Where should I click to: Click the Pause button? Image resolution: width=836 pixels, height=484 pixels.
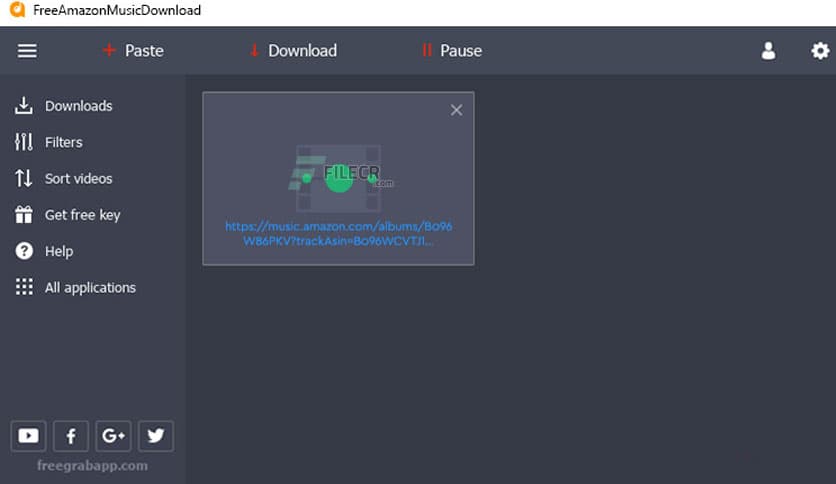click(x=452, y=51)
